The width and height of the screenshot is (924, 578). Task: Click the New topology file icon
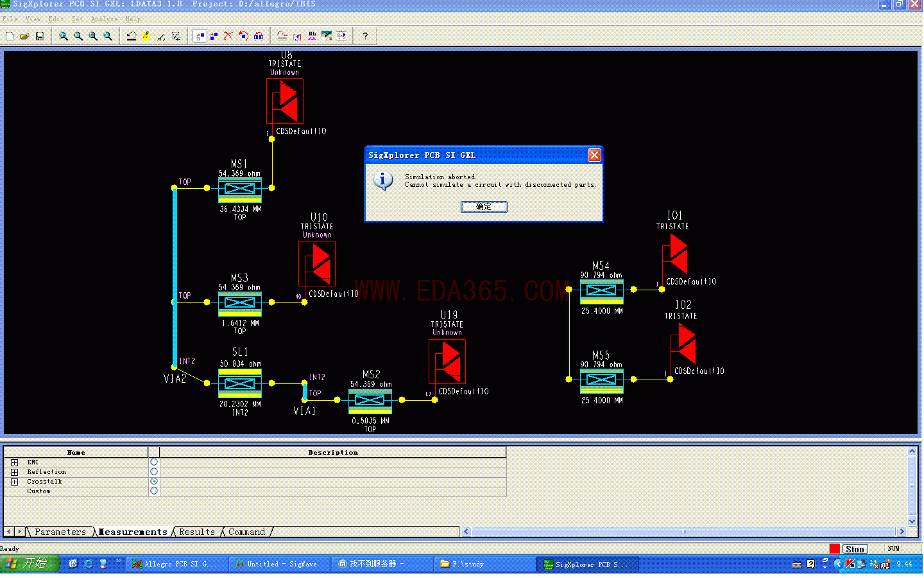(x=10, y=36)
